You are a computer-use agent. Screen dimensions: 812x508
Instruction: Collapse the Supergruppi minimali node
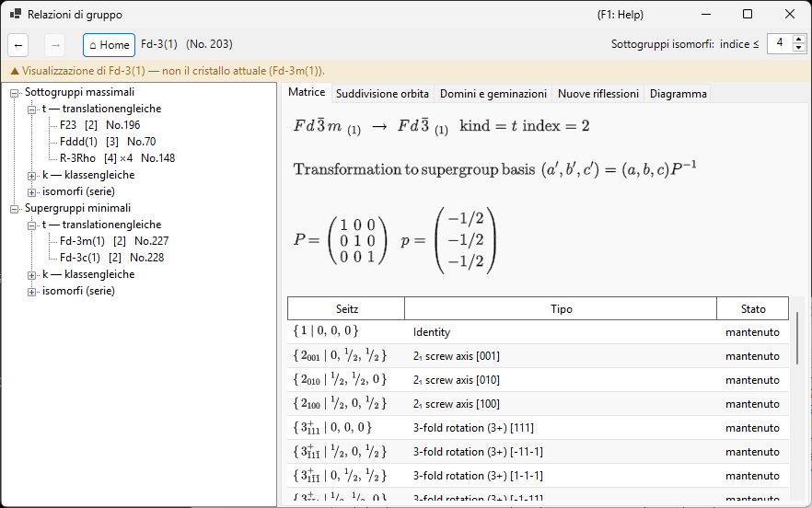coord(15,209)
